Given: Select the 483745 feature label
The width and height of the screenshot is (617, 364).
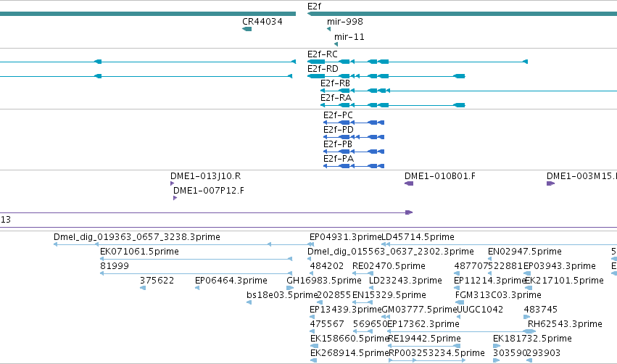Looking at the screenshot, I should [540, 310].
